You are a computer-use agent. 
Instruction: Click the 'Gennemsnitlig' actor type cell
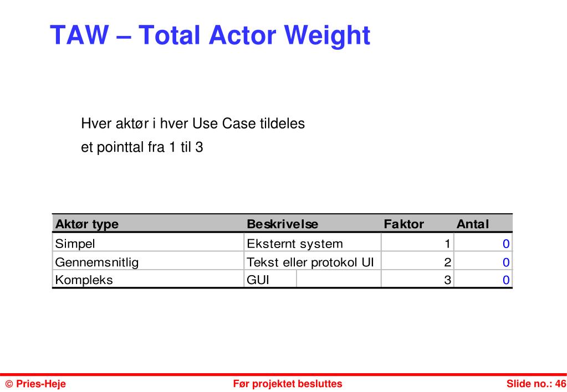click(148, 261)
